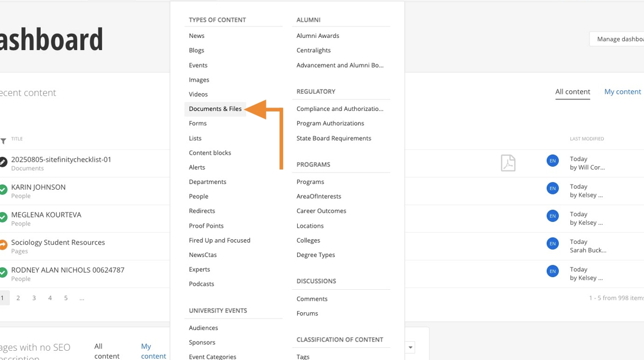
Task: Select Documents & Files from the menu
Action: (215, 109)
